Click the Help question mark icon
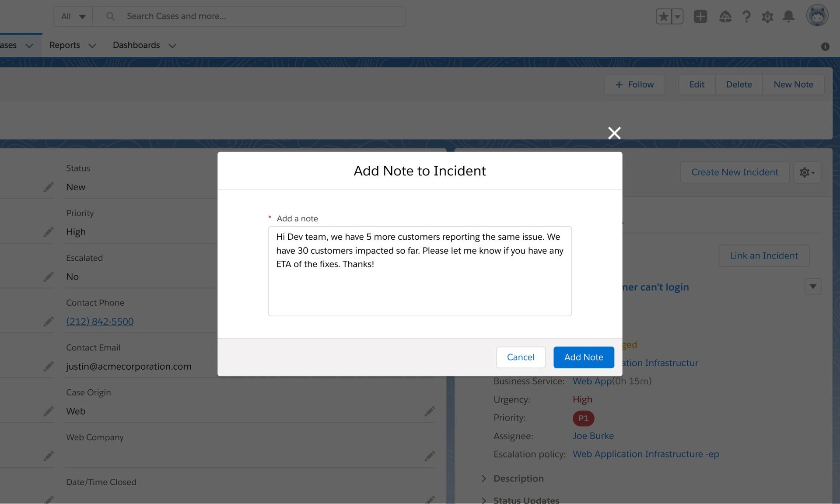 [746, 16]
